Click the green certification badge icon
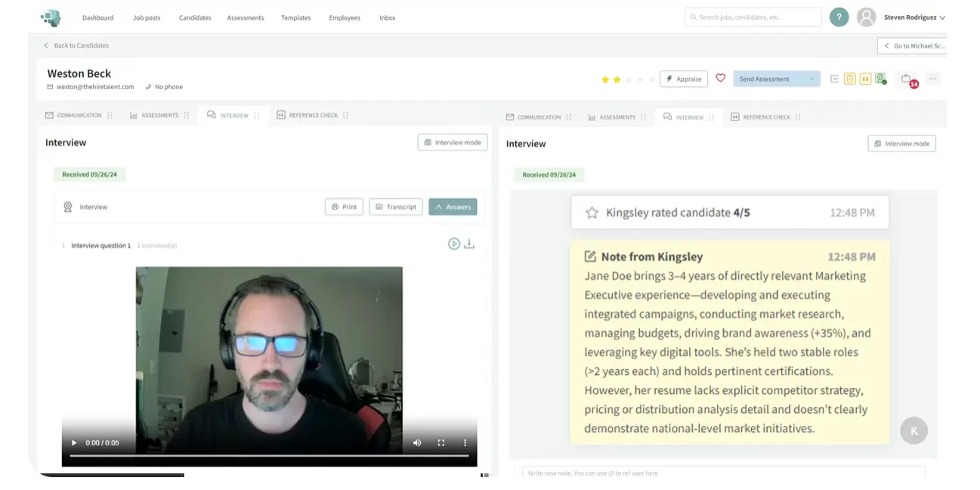The image size is (980, 490). (880, 78)
